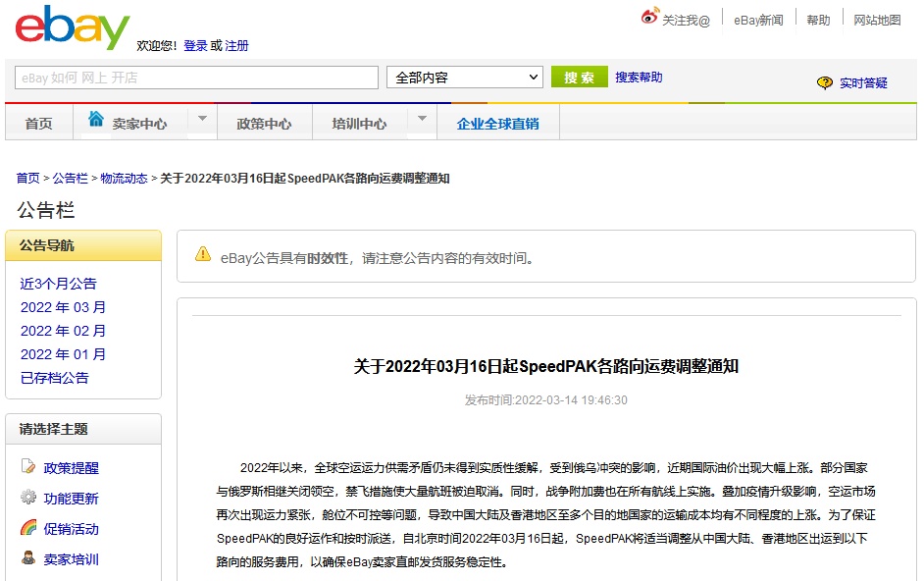The height and width of the screenshot is (581, 924).
Task: Open the 网站地图 top link
Action: tap(878, 20)
